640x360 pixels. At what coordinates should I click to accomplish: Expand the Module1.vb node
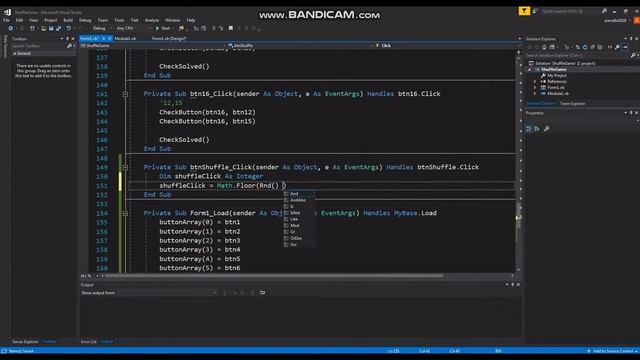click(x=535, y=93)
